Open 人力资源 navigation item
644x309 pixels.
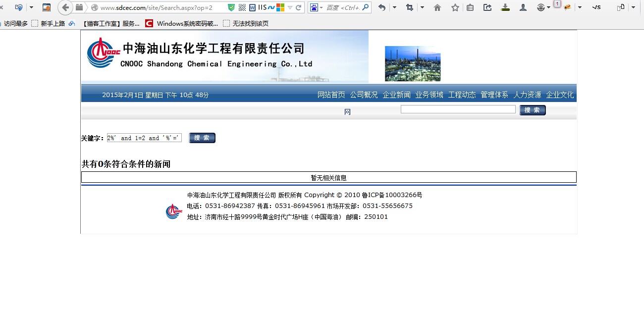(527, 95)
